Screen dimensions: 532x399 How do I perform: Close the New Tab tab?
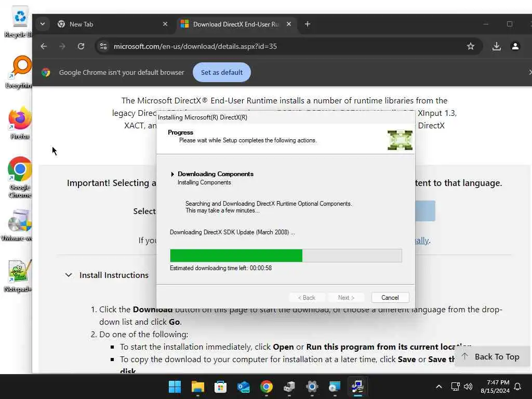pos(165,24)
